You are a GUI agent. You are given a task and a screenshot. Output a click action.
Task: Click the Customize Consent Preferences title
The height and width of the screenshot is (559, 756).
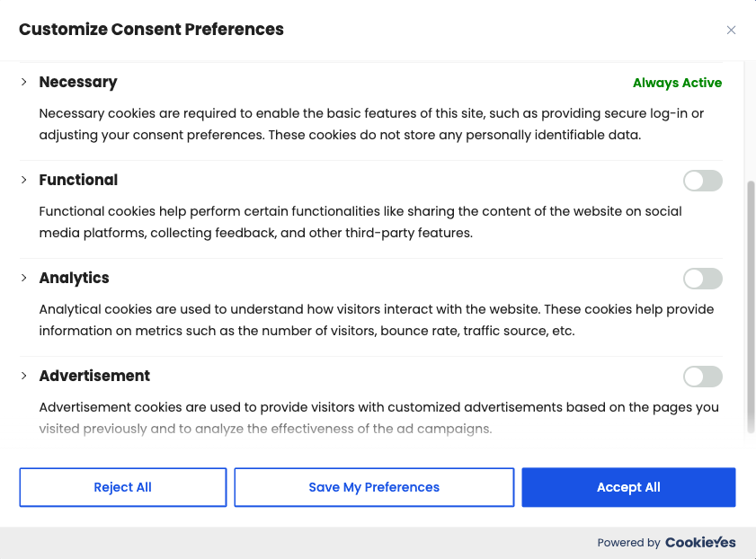click(151, 30)
